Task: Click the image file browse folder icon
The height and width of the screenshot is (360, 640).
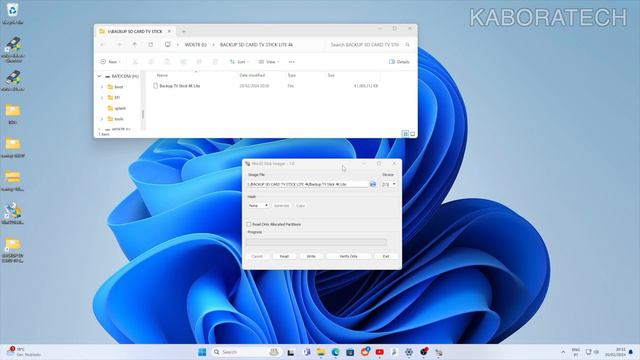Action: coord(373,184)
